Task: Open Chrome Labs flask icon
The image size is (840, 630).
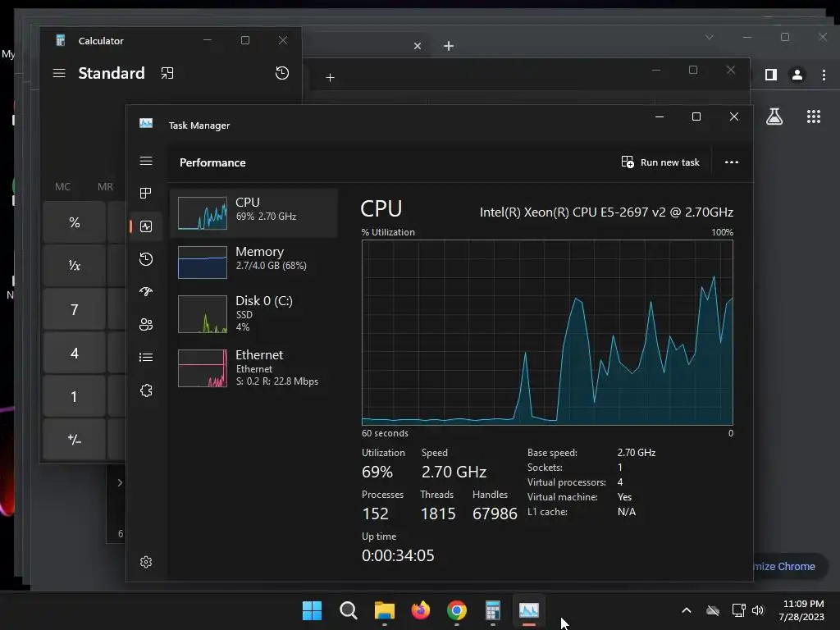Action: click(x=774, y=116)
